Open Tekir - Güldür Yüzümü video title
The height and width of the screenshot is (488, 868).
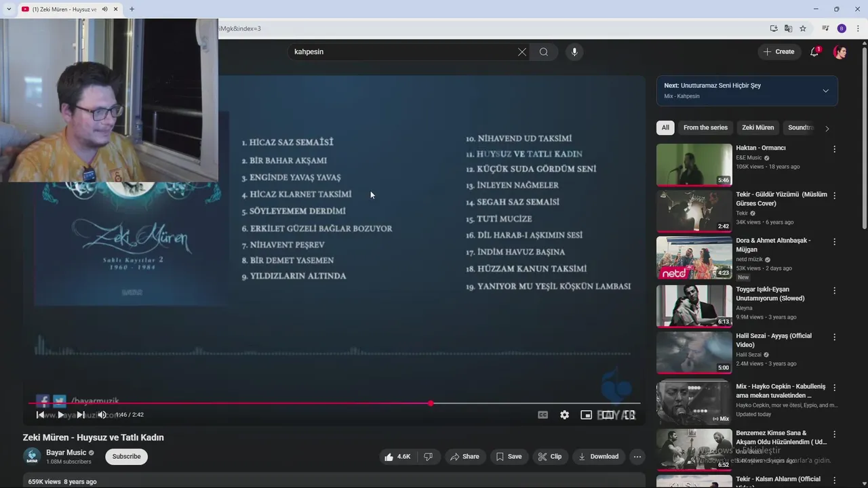(x=781, y=199)
